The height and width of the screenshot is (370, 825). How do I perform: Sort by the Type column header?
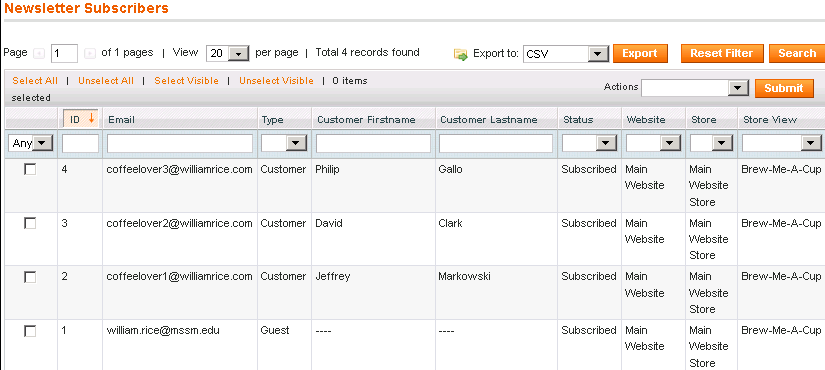tap(273, 119)
